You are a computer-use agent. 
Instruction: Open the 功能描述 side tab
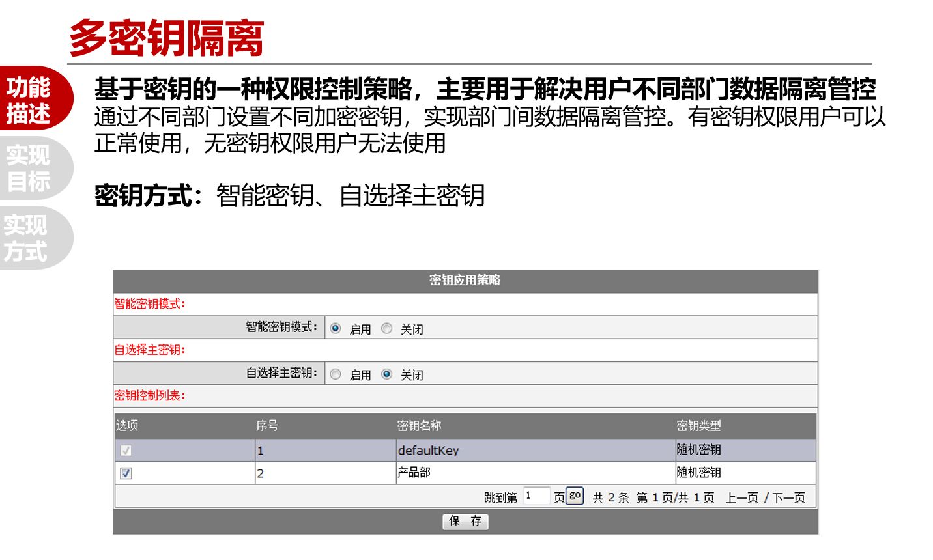29,100
